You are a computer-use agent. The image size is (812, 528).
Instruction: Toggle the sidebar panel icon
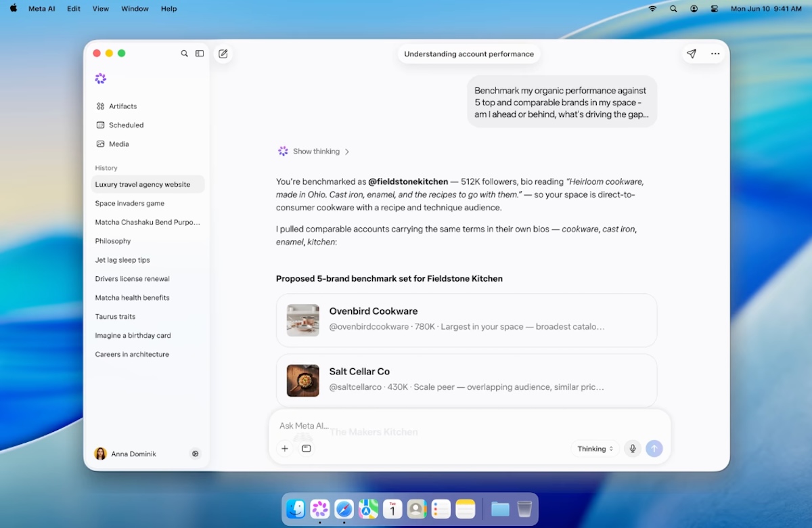(200, 53)
